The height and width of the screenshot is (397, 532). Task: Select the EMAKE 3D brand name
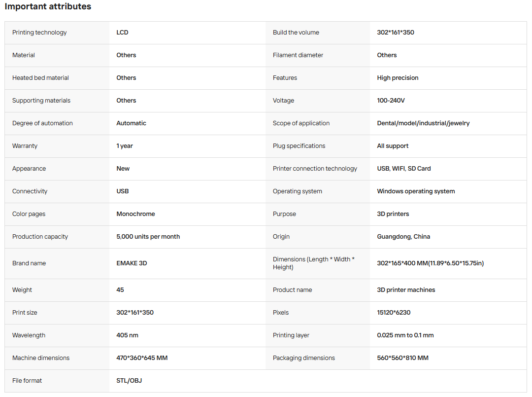click(x=132, y=263)
